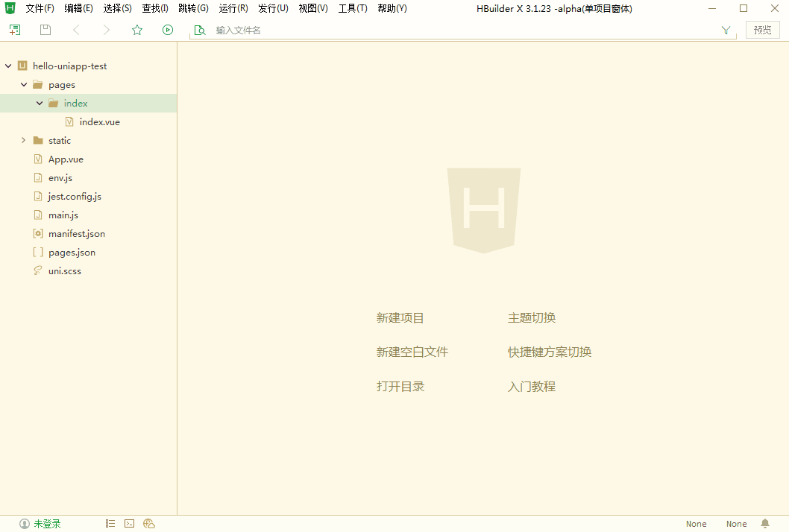
Task: Open the terminal icon in status bar
Action: pos(129,524)
